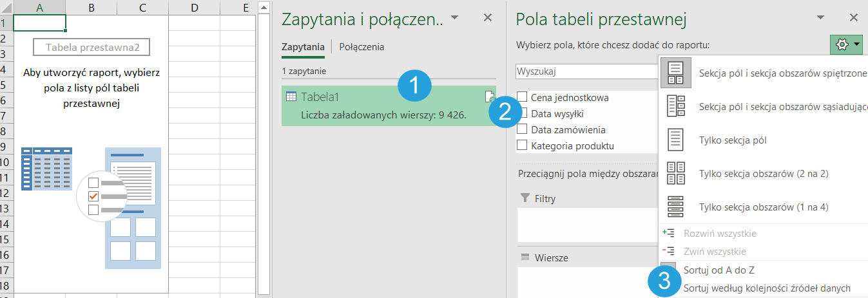Choose side-by-side fields and areas layout
This screenshot has height=298, width=868.
pos(675,106)
